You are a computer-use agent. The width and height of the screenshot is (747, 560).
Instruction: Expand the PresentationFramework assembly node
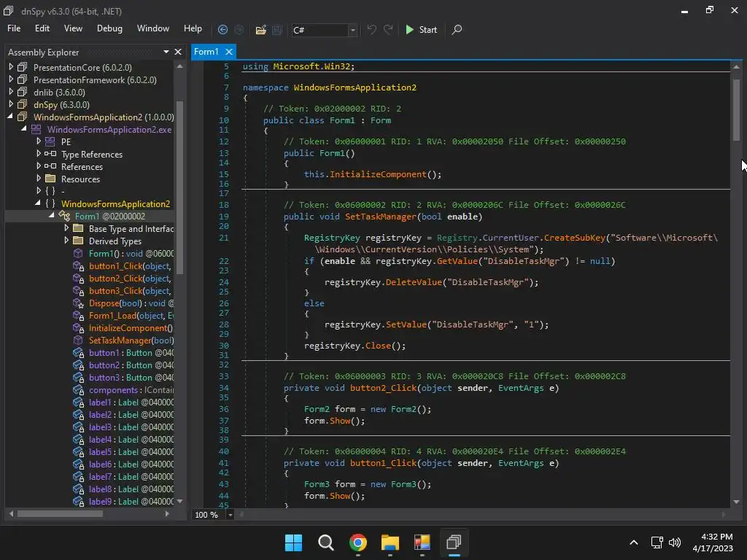point(10,79)
